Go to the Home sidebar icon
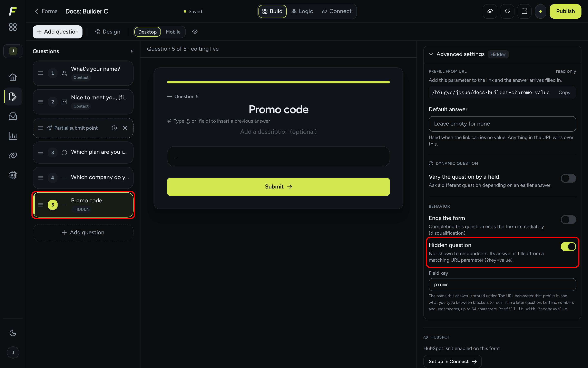 coord(13,77)
